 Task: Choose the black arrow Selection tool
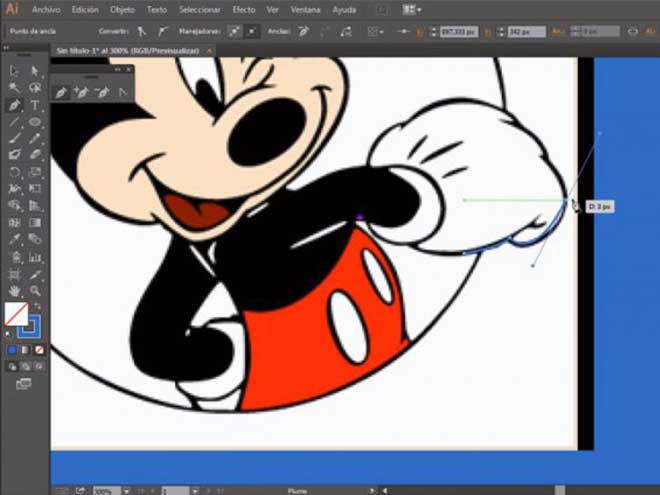14,72
